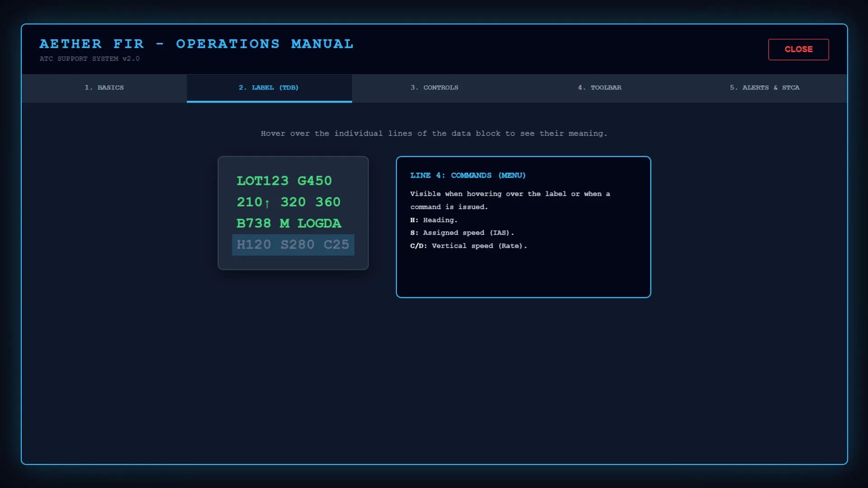The height and width of the screenshot is (488, 868).
Task: Switch to the 1. BASICS tab
Action: click(x=104, y=88)
